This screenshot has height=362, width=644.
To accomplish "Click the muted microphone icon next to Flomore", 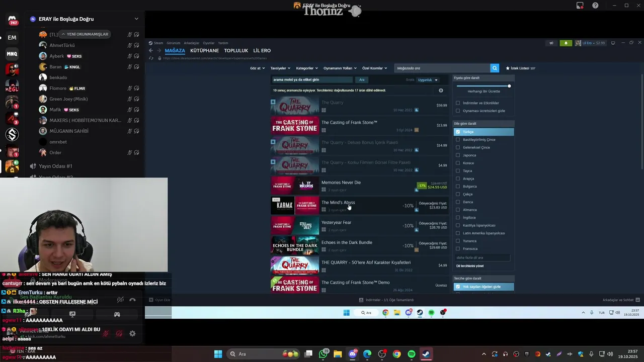I will (x=130, y=88).
